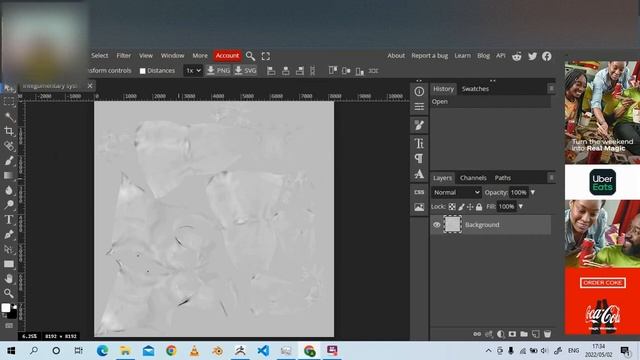640x360 pixels.
Task: Open the More menu
Action: click(200, 56)
